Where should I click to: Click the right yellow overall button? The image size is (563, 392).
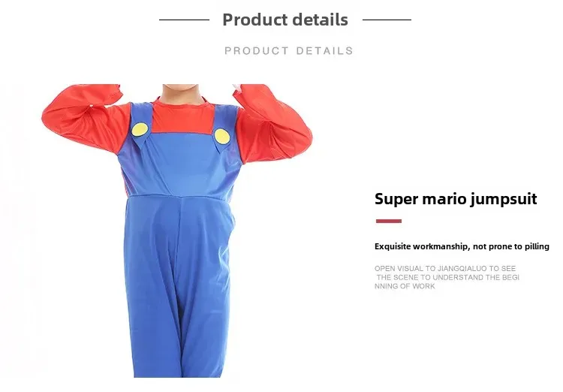tap(222, 137)
